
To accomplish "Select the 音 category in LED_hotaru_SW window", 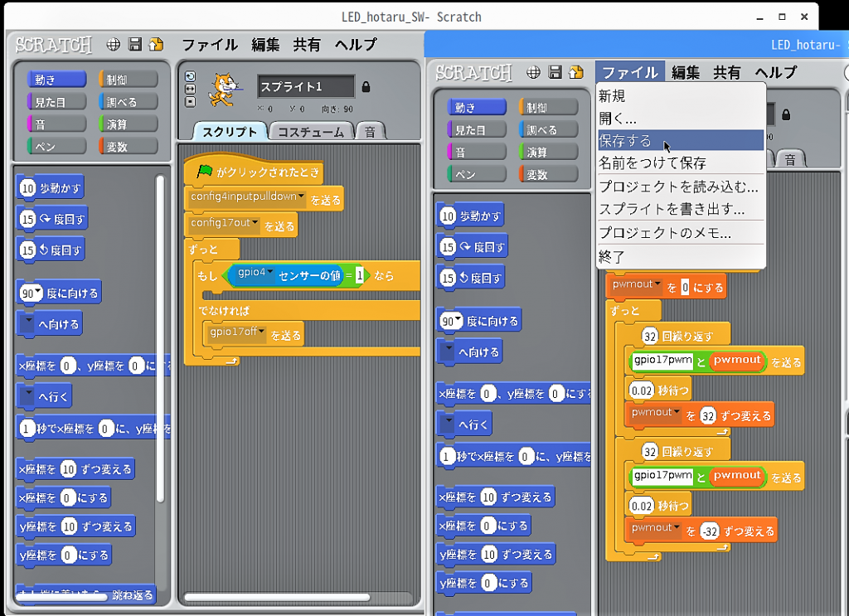I will (x=57, y=124).
